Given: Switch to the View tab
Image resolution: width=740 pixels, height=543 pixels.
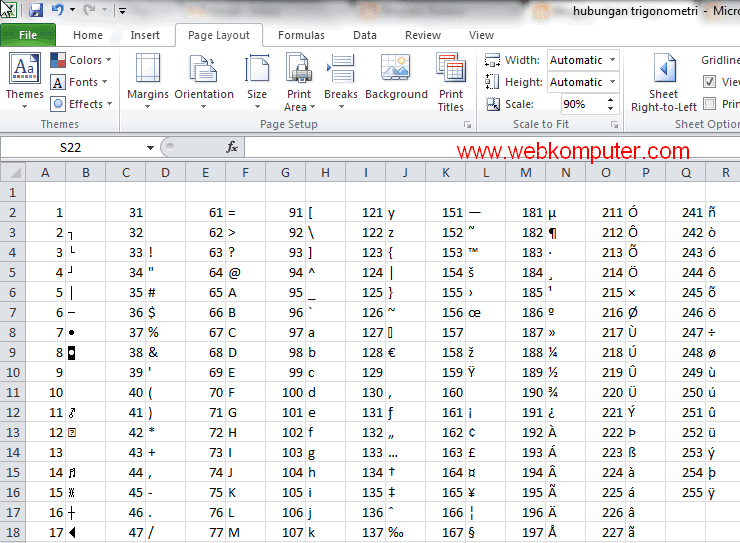Looking at the screenshot, I should pos(481,35).
